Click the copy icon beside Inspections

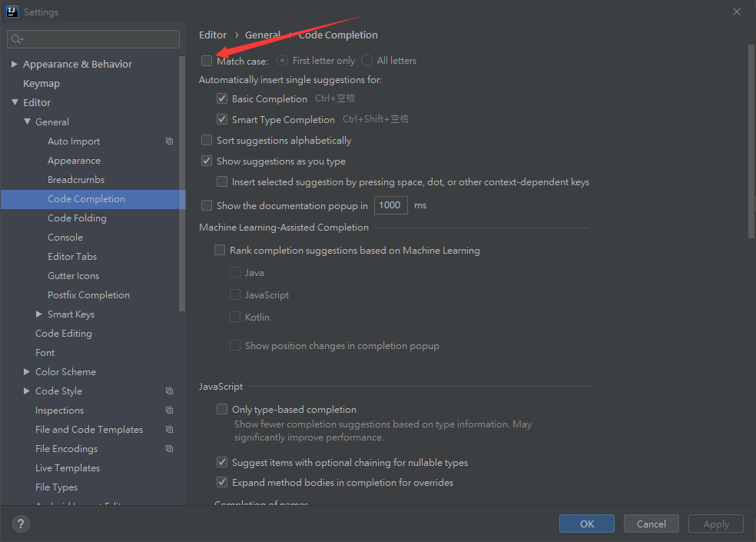[x=169, y=411]
